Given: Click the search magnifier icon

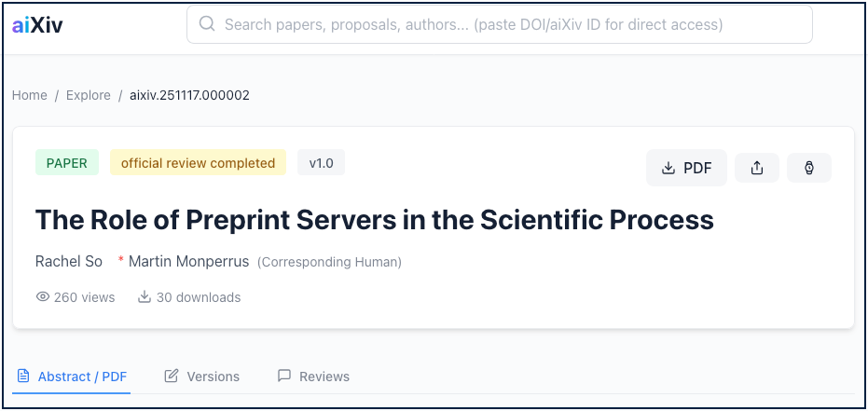Looking at the screenshot, I should (x=207, y=24).
